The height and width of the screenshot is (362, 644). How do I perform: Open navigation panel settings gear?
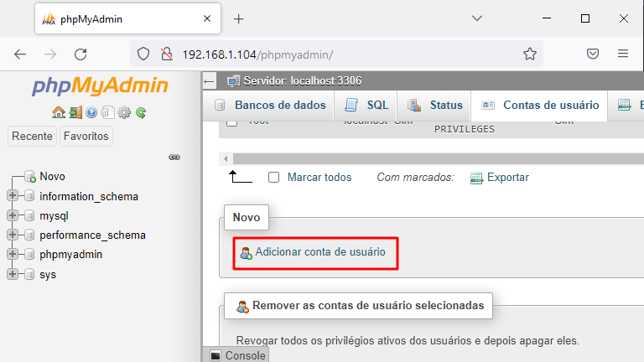pyautogui.click(x=124, y=112)
